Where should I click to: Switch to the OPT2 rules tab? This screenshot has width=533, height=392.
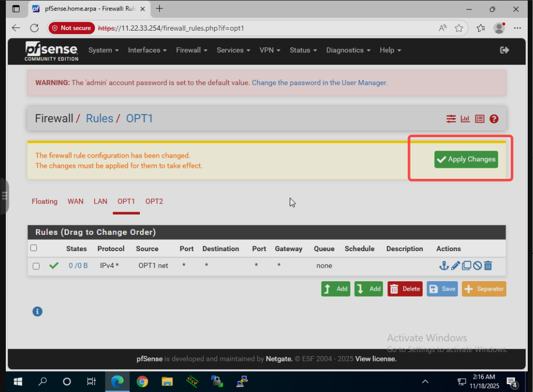(154, 201)
